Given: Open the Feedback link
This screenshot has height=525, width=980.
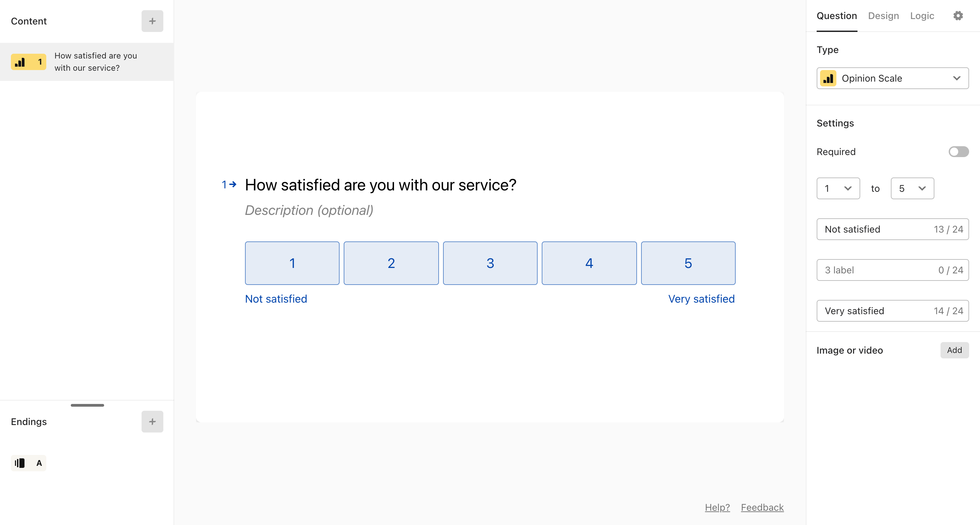Looking at the screenshot, I should (762, 507).
